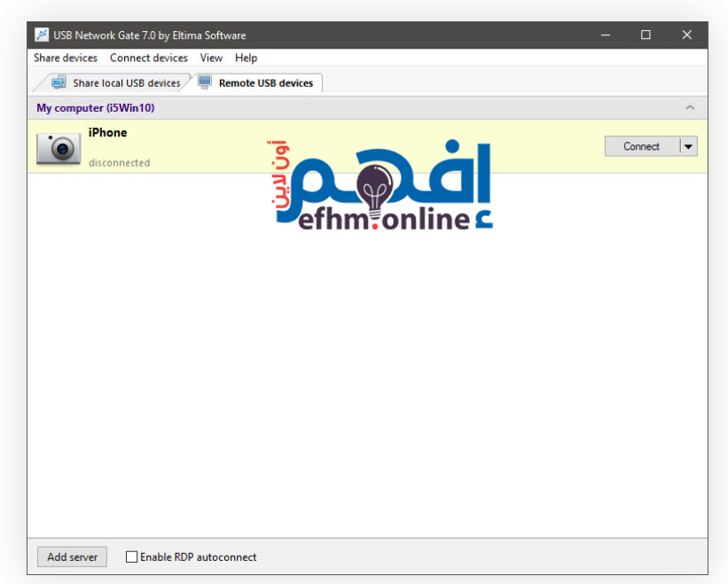Click the My computer (i5Win10) group header
The image size is (728, 584).
[x=96, y=108]
